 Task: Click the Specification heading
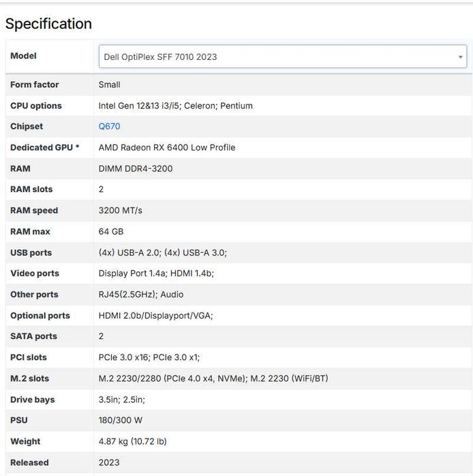pyautogui.click(x=48, y=24)
